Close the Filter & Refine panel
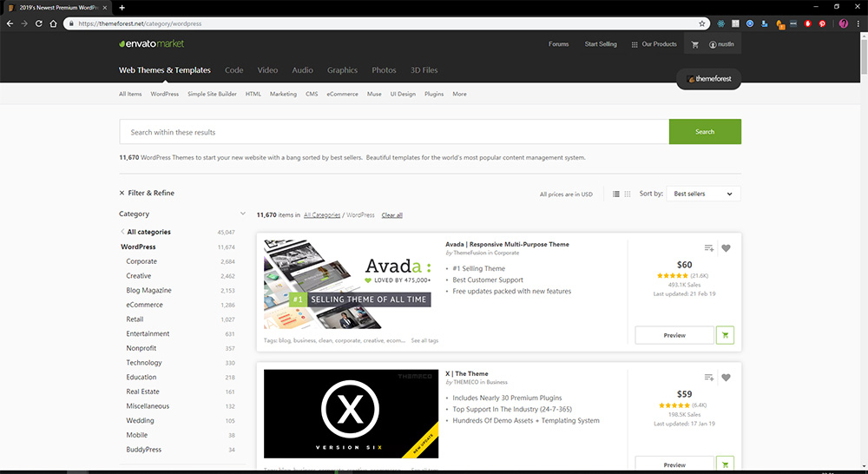Image resolution: width=868 pixels, height=474 pixels. (x=122, y=193)
